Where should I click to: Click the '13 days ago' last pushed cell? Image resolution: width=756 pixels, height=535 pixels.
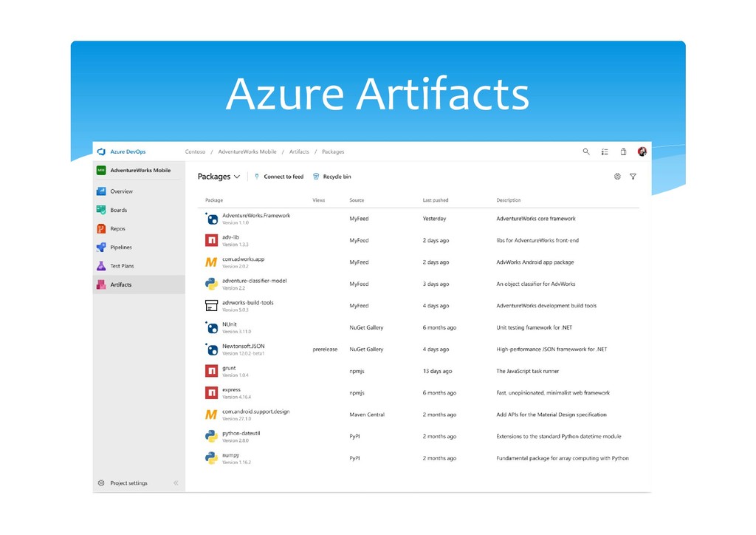[437, 371]
